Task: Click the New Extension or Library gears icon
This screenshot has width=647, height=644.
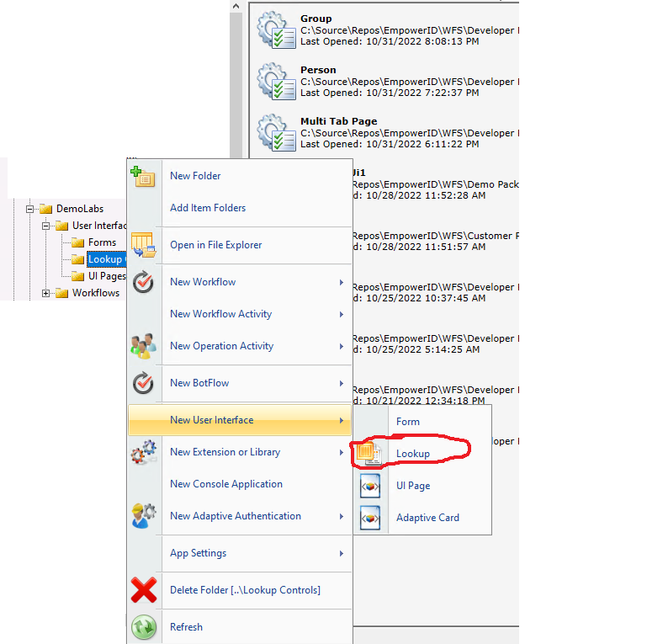Action: tap(144, 452)
